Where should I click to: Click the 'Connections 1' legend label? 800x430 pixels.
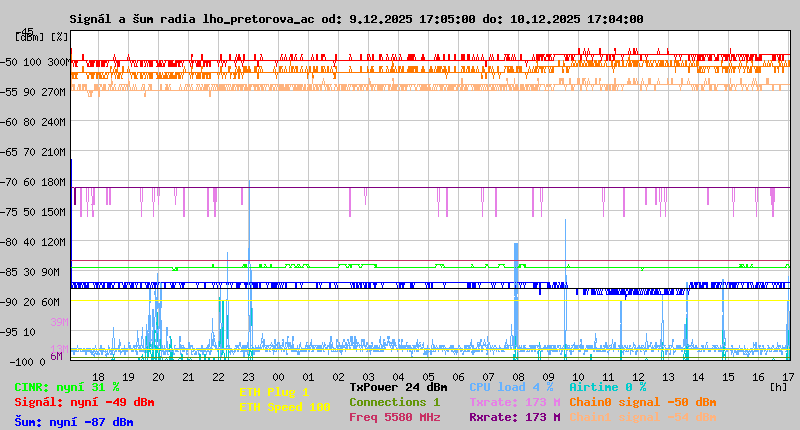pos(394,402)
